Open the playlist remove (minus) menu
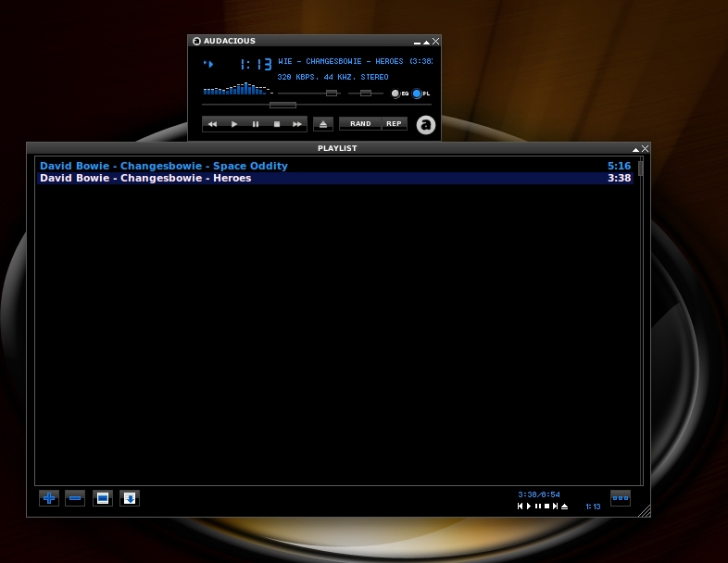Screen dimensions: 728x563 [75, 498]
